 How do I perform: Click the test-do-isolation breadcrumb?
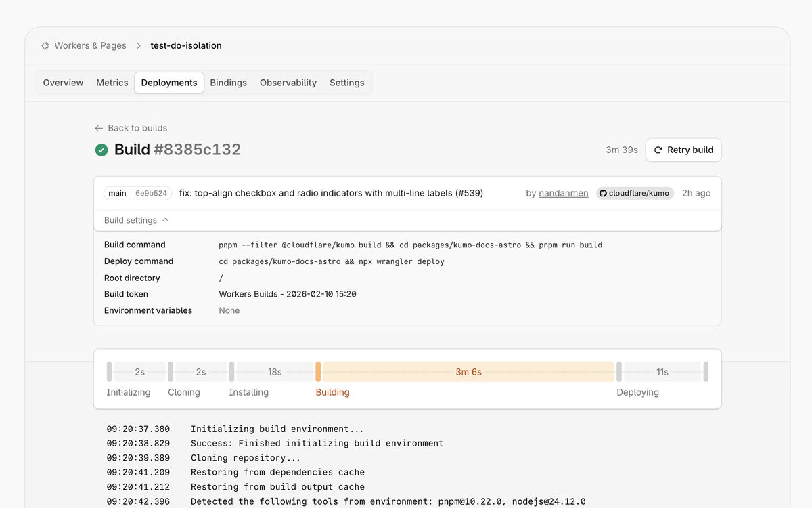[186, 45]
